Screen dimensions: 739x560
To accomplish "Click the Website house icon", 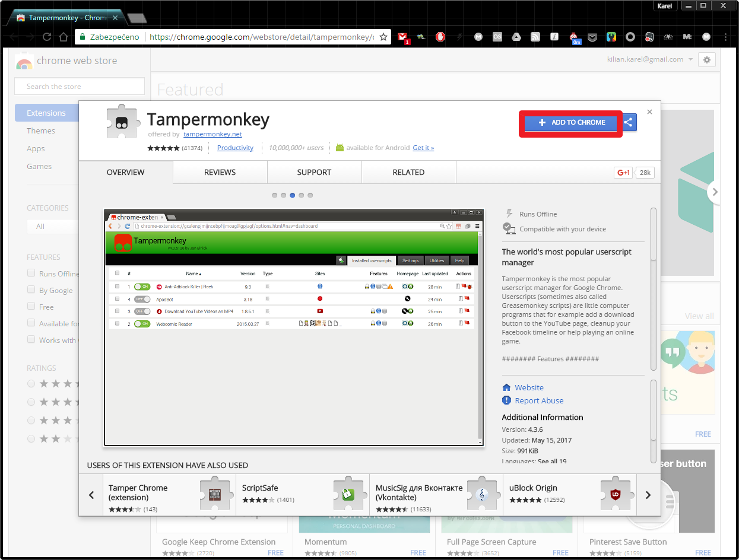I will coord(507,387).
